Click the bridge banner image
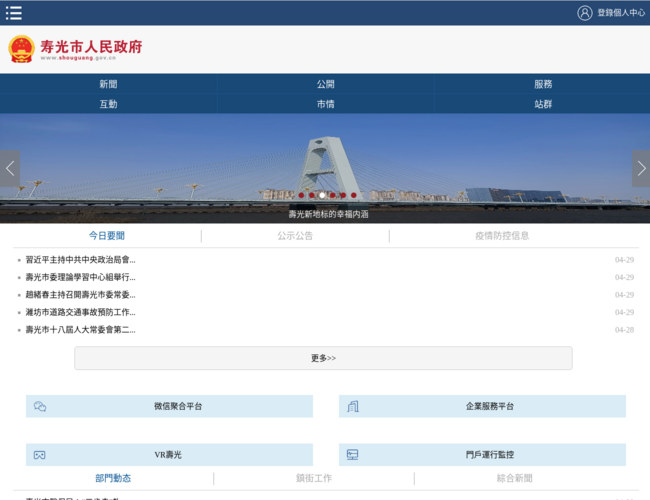Screen dimensions: 650x500 (x=325, y=168)
